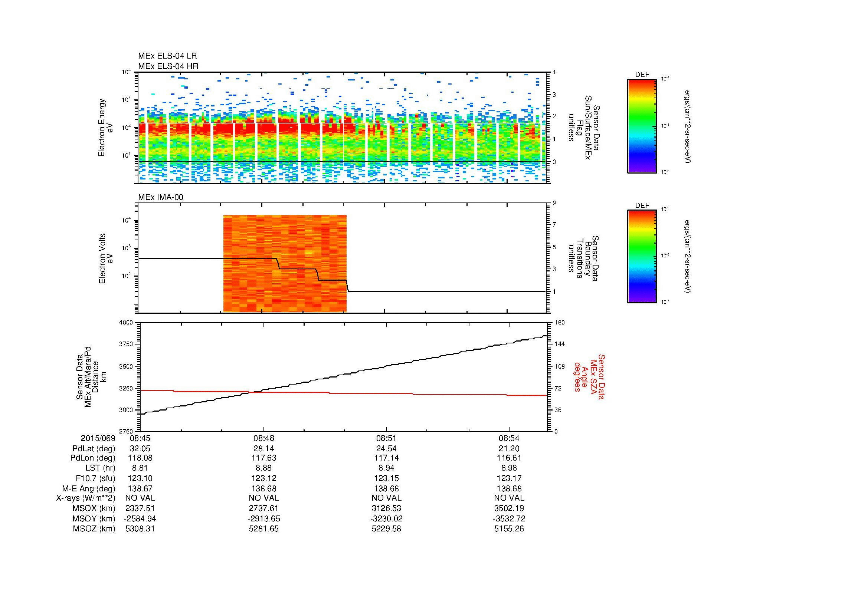Click the Boundary Transitions axis label

click(x=583, y=259)
